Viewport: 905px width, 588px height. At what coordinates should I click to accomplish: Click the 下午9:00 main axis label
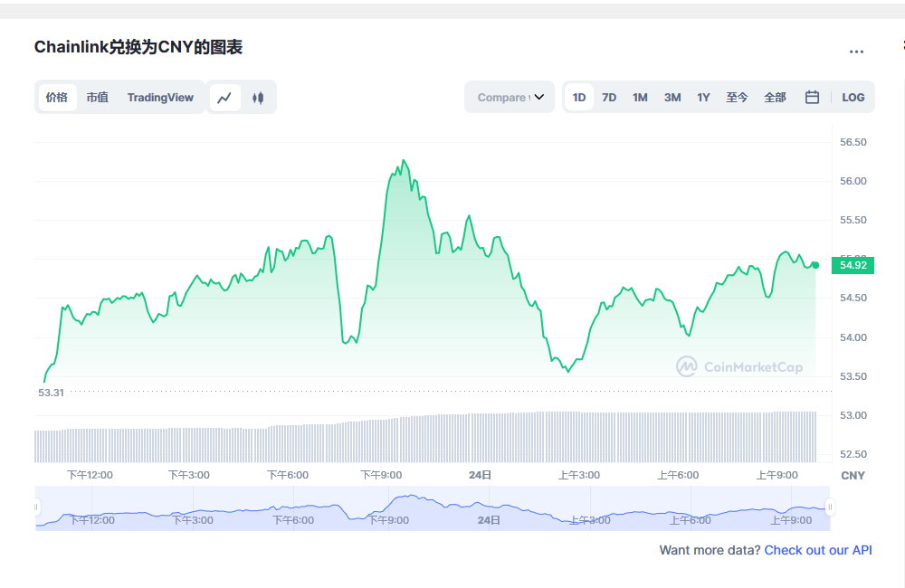(x=382, y=475)
